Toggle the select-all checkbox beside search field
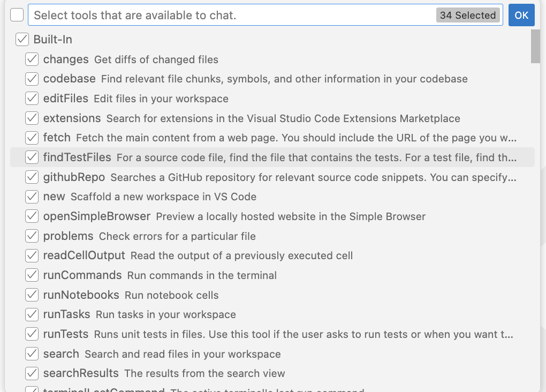The width and height of the screenshot is (546, 392). click(17, 15)
